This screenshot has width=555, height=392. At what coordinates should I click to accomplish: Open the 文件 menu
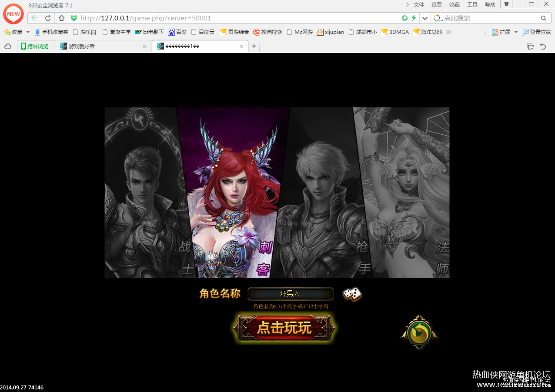point(419,5)
